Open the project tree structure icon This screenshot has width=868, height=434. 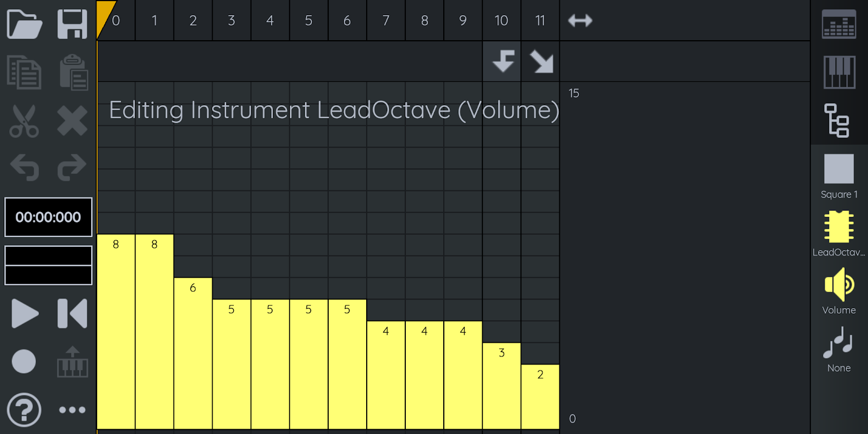[x=837, y=120]
